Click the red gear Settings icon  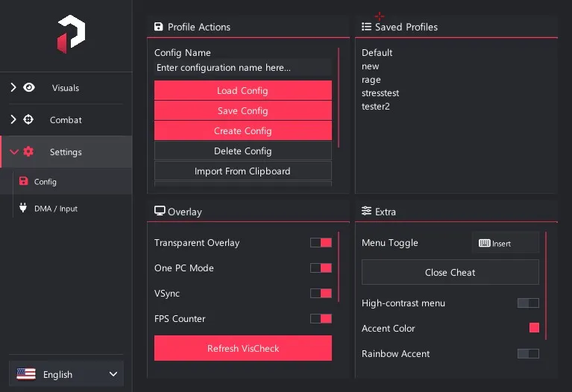point(28,151)
